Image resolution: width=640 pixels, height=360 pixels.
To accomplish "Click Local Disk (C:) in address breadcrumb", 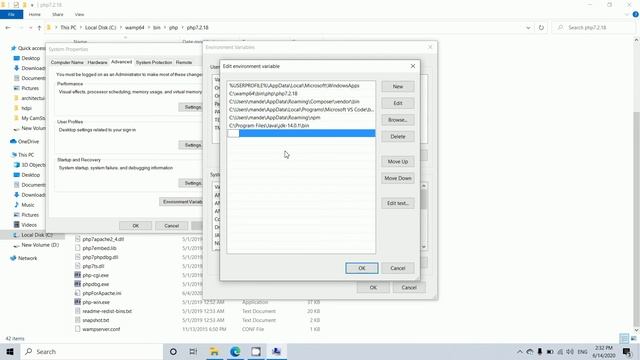I will click(100, 28).
